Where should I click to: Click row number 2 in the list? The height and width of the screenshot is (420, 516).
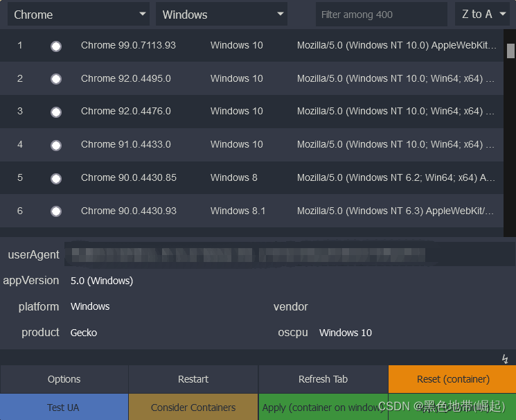(x=20, y=78)
